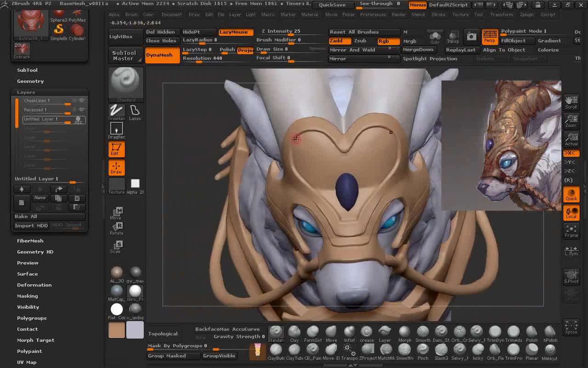Click the Import MDD button
588x368 pixels.
tap(31, 225)
